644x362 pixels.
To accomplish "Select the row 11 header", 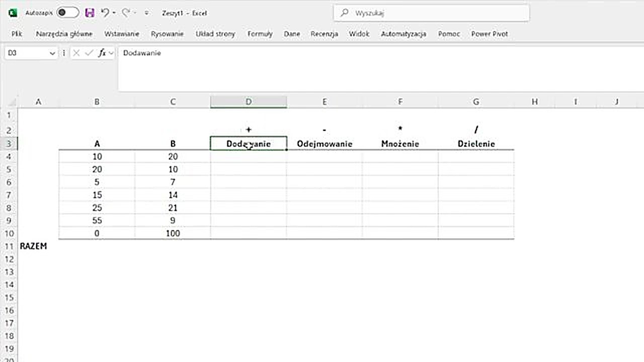I will pos(8,246).
